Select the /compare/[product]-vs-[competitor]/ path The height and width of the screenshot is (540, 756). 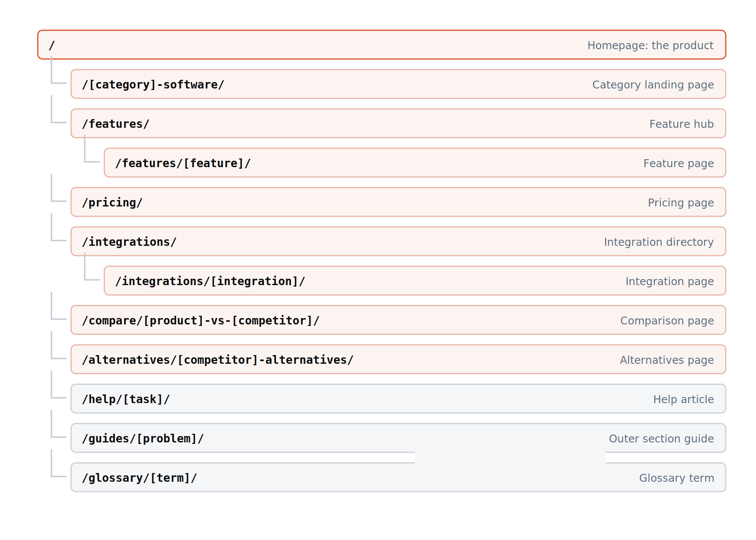click(201, 321)
